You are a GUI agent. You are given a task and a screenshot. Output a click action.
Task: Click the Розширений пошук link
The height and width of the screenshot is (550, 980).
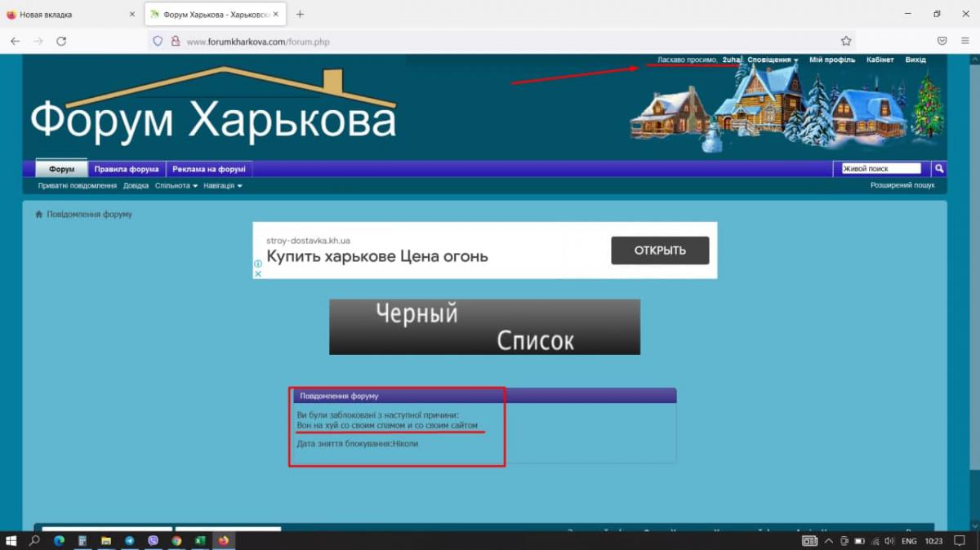pos(902,186)
